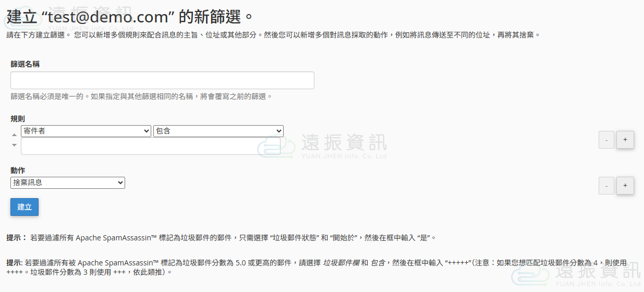Click the 規則 section label

pos(18,119)
